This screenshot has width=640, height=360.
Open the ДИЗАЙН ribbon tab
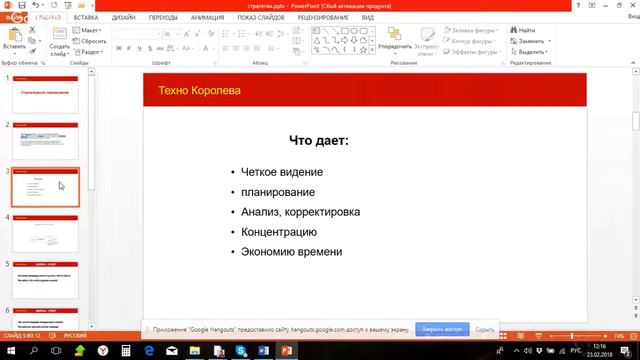click(x=123, y=18)
